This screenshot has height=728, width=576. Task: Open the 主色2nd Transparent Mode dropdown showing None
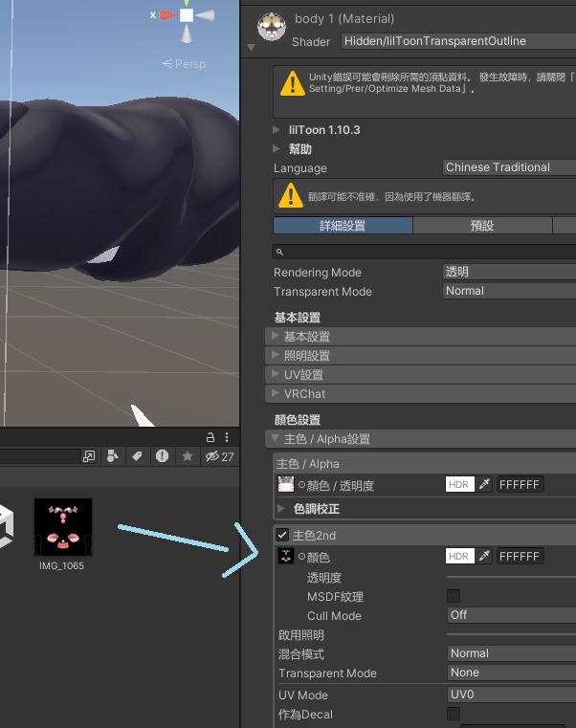(x=512, y=673)
